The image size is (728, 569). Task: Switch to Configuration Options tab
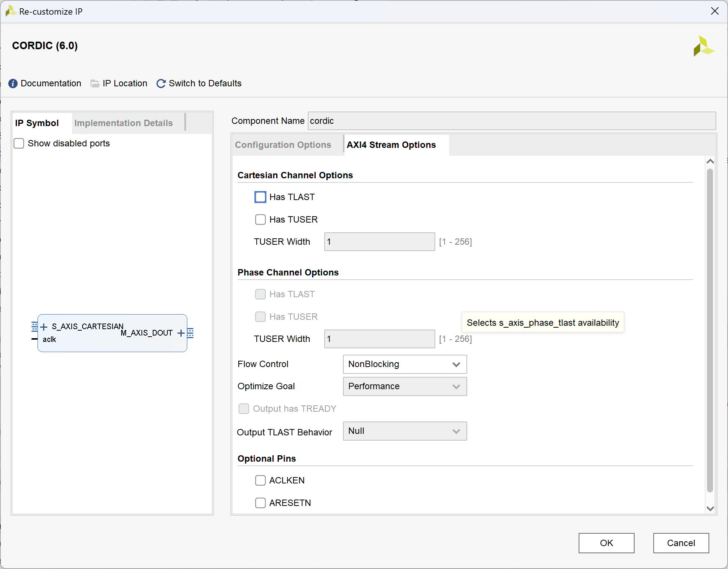pos(283,145)
